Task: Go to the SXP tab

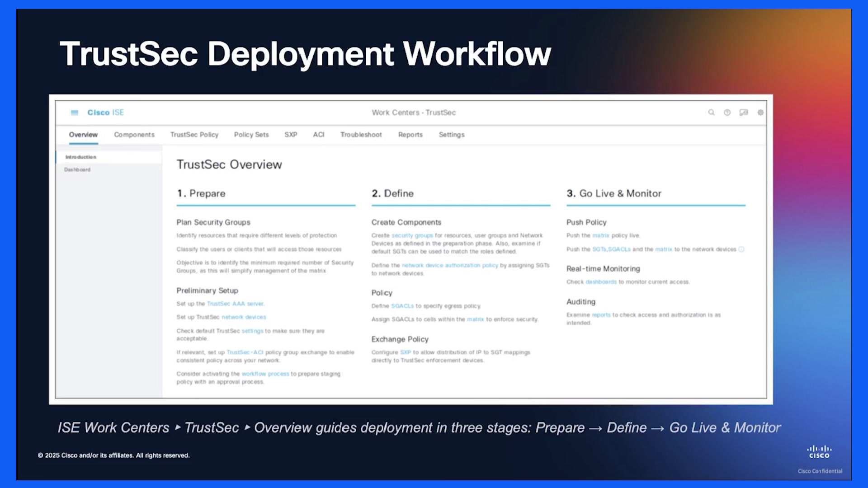Action: click(x=291, y=135)
